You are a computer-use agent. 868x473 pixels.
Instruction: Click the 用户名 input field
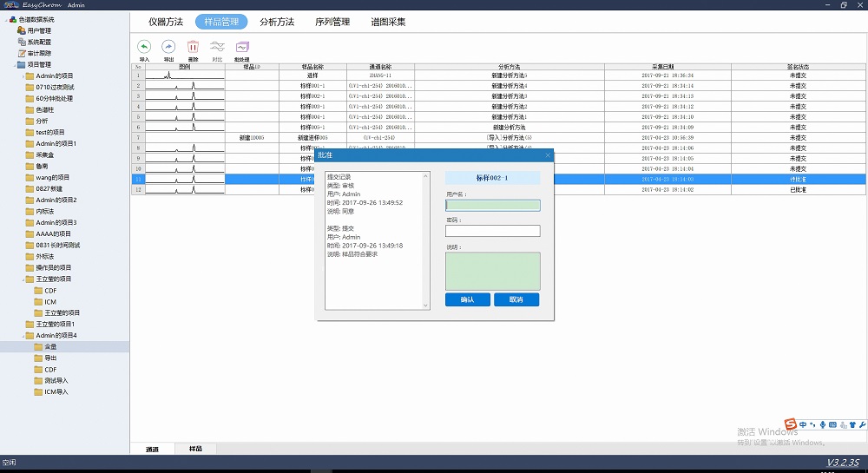[x=492, y=206]
